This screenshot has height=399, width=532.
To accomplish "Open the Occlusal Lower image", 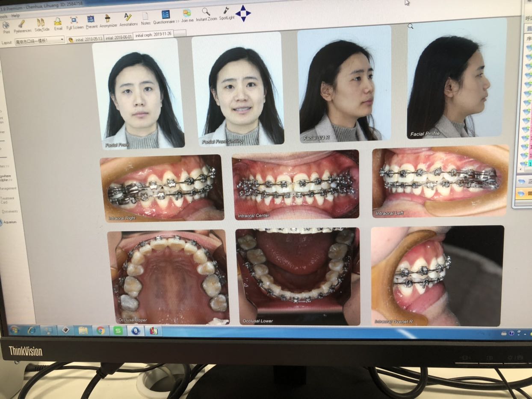I will [298, 276].
